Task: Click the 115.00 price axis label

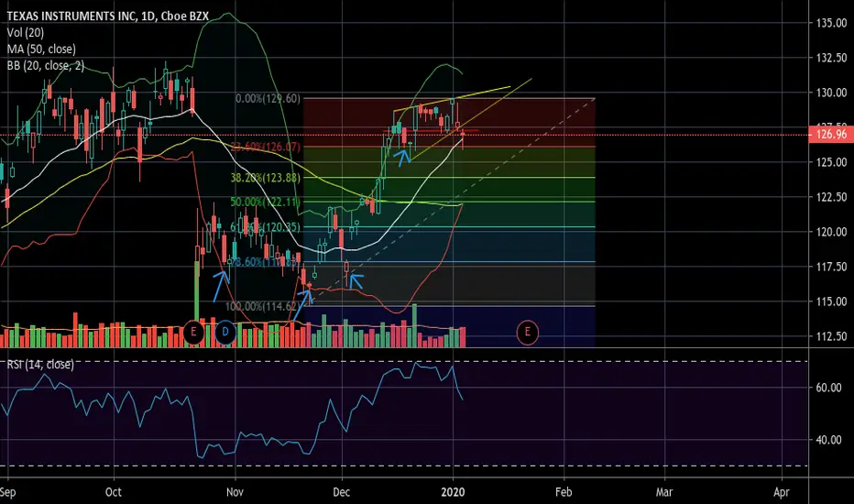Action: 831,301
